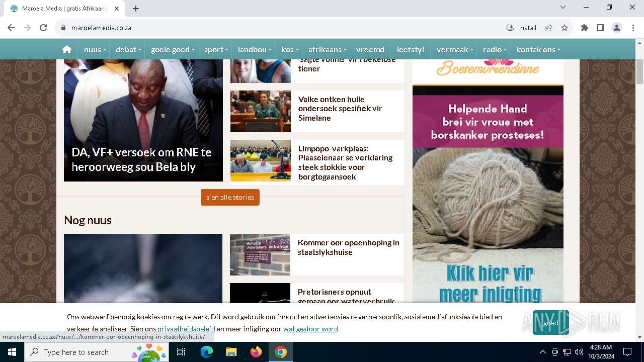
Task: Open the Extensions puzzle icon
Action: 585,28
